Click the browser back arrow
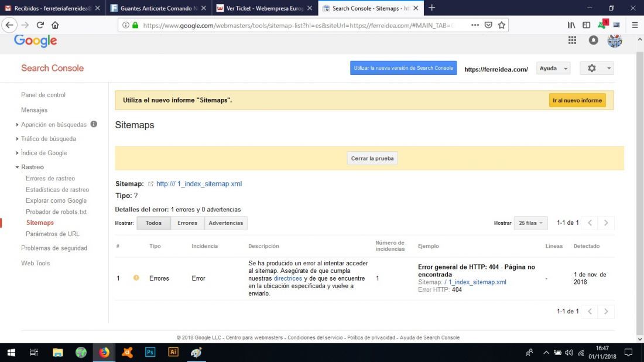The image size is (644, 362). click(9, 25)
